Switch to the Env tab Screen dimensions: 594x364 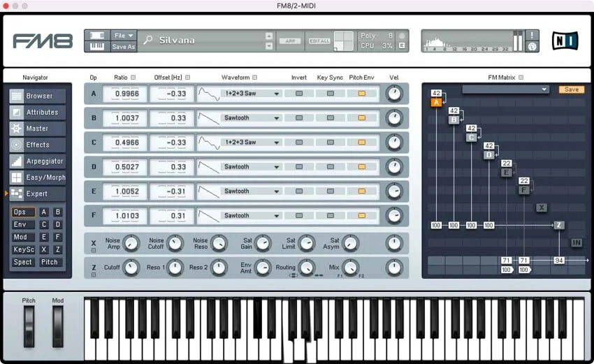pyautogui.click(x=23, y=224)
